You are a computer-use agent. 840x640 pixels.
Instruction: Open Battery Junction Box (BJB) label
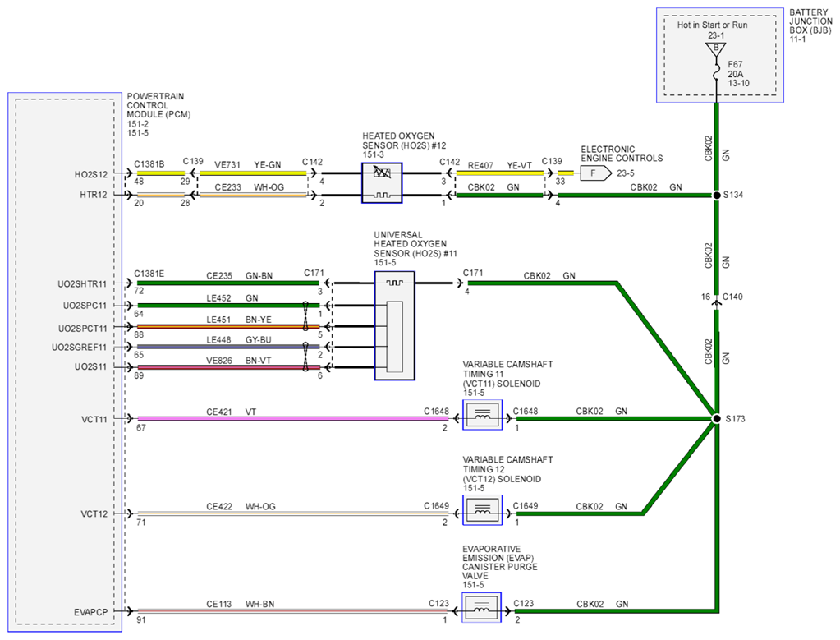(810, 21)
